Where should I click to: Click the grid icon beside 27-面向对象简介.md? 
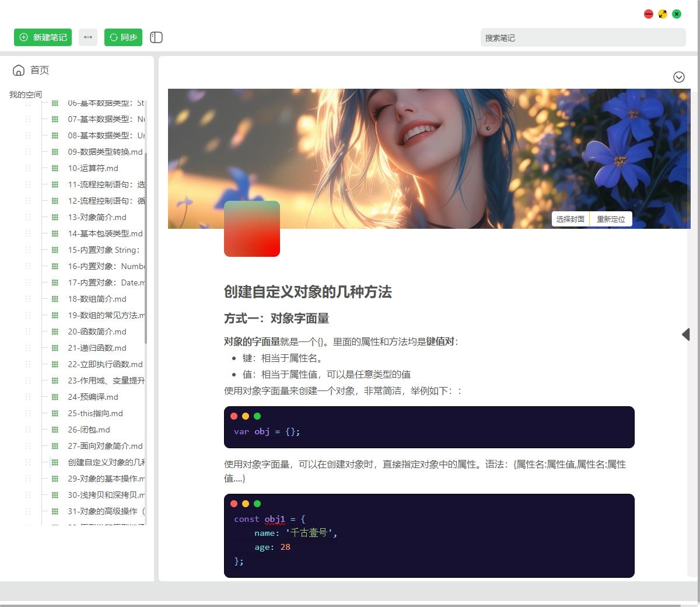click(54, 446)
